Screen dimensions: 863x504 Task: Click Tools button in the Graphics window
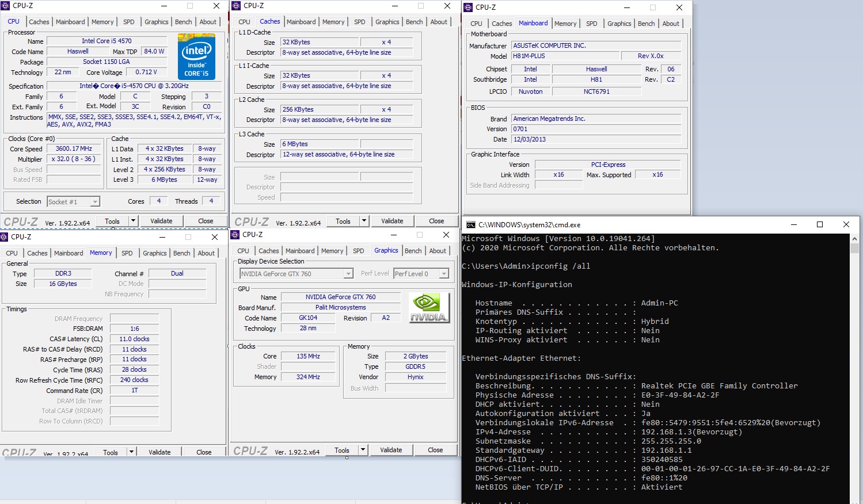click(342, 450)
